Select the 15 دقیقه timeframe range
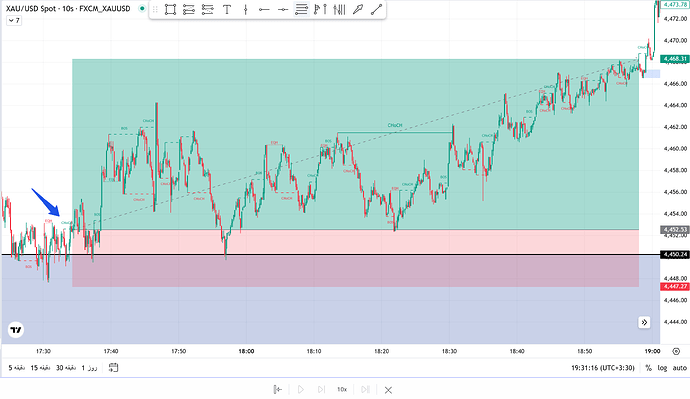690x399 pixels. [40, 368]
